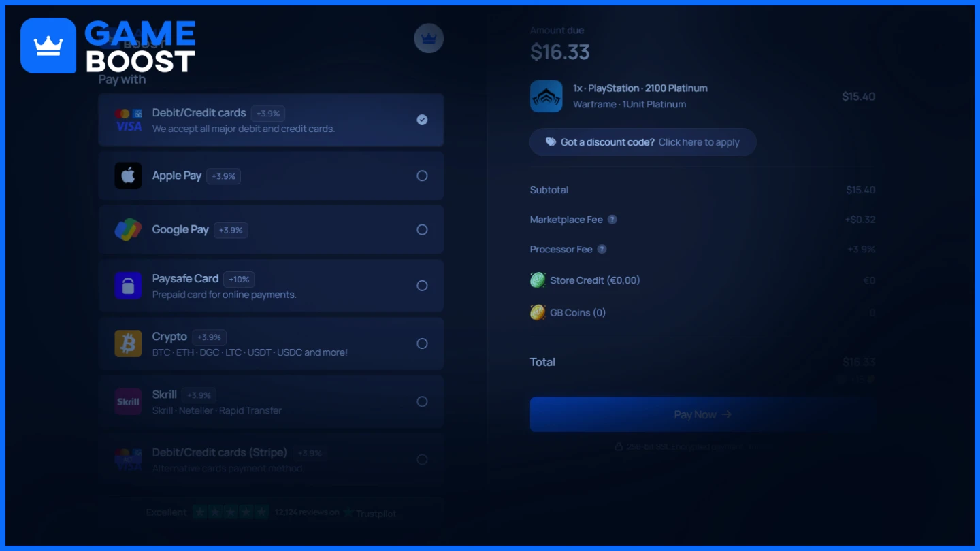Click the +3.9% badge beside Google Pay

point(231,231)
